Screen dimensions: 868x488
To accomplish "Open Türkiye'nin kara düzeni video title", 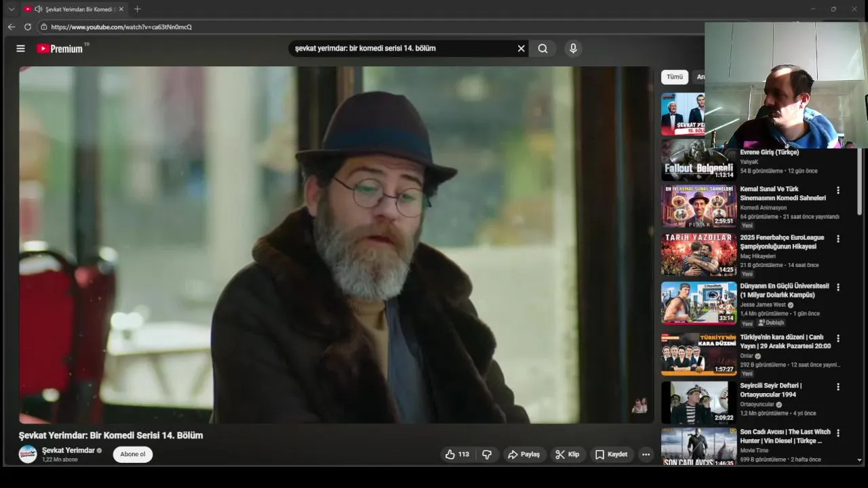I will [x=785, y=342].
